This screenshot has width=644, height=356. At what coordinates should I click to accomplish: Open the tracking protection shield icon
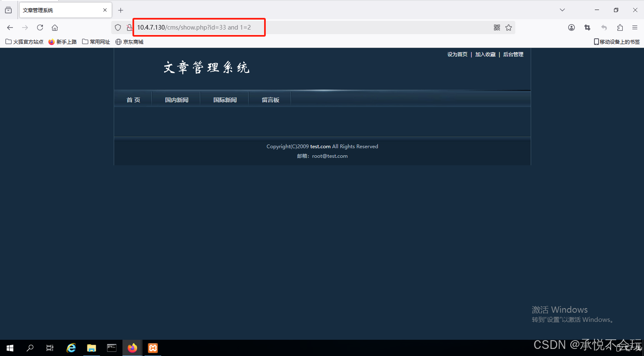(x=118, y=27)
